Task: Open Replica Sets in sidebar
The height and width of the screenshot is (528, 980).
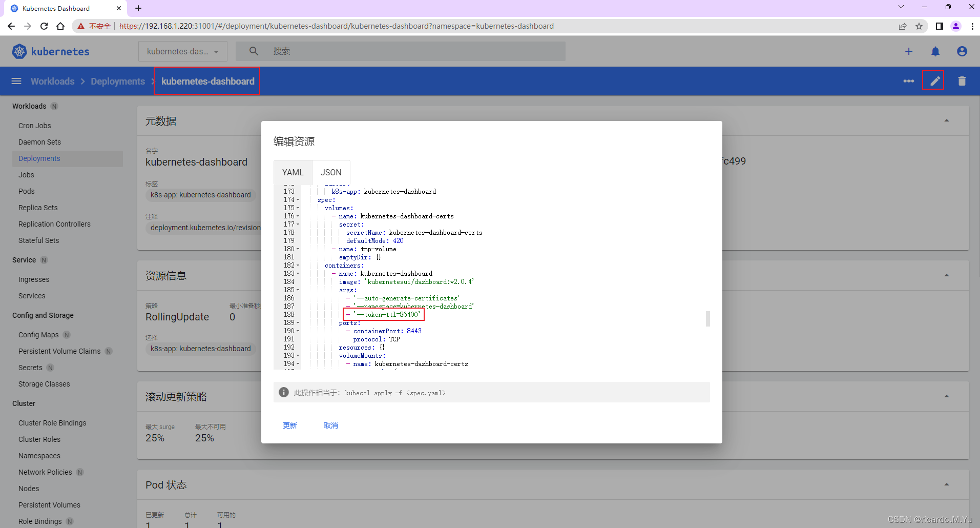Action: pyautogui.click(x=38, y=208)
